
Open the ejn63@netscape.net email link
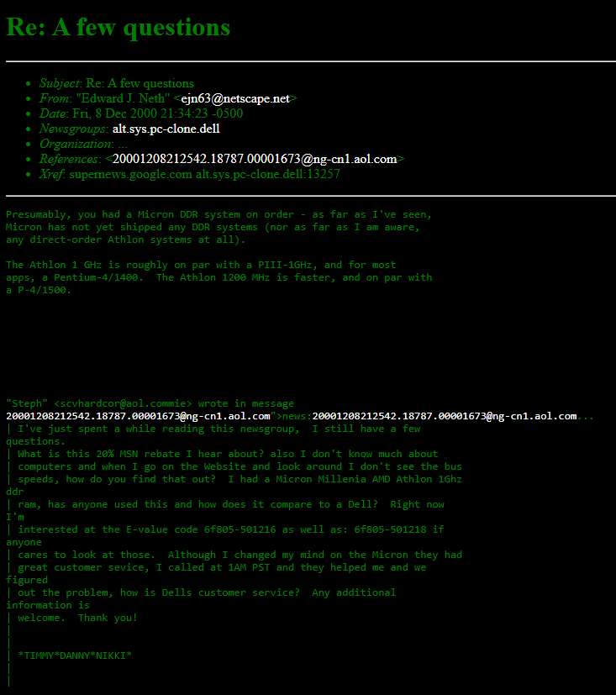click(x=235, y=98)
